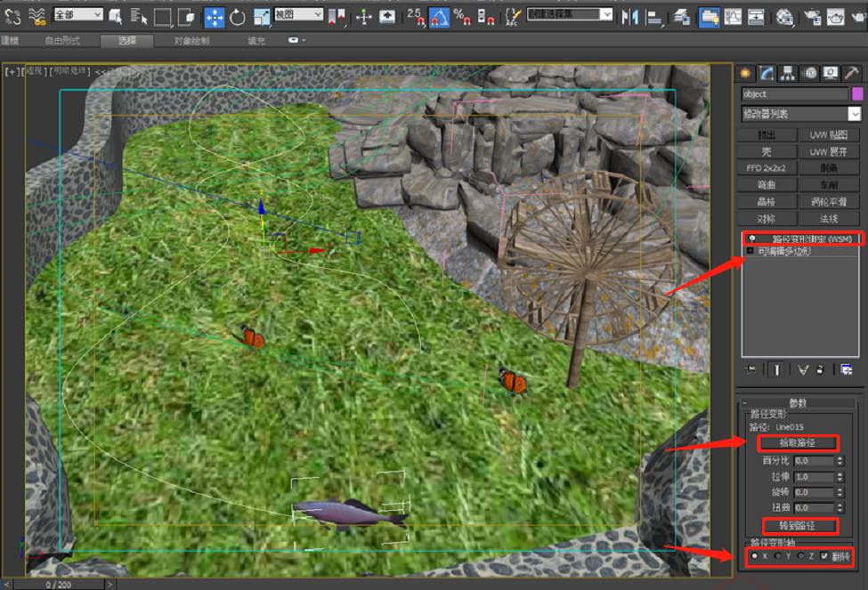Click the 涡轮平滑 modifier button
Viewport: 868px width, 590px height.
pyautogui.click(x=829, y=202)
